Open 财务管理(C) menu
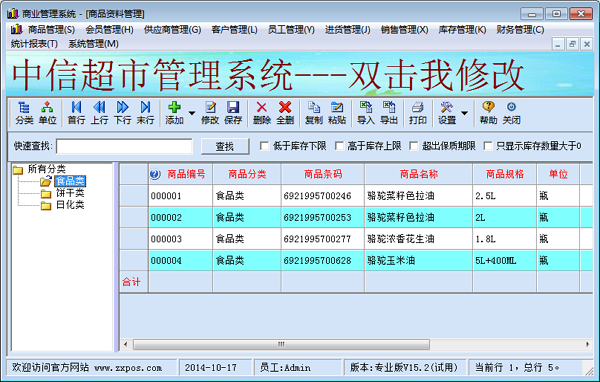600x382 pixels. coord(520,29)
